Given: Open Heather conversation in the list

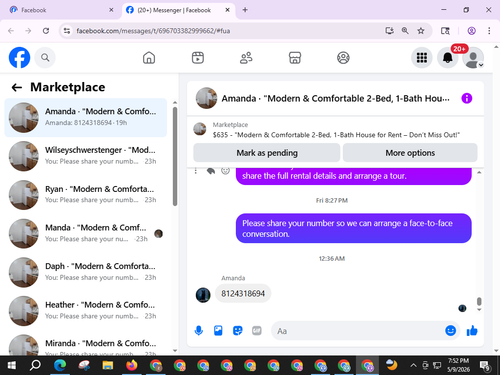Looking at the screenshot, I should click(x=86, y=311).
